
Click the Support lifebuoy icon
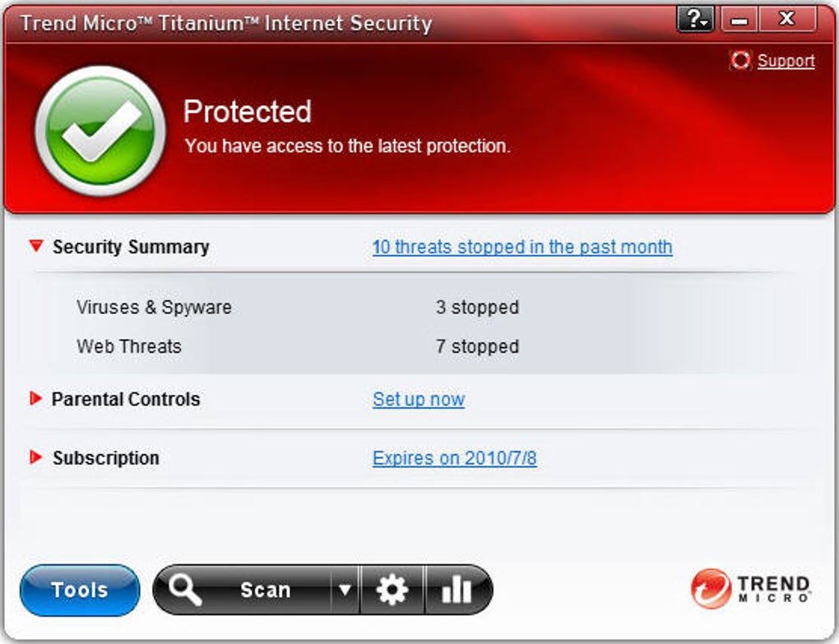pos(740,61)
